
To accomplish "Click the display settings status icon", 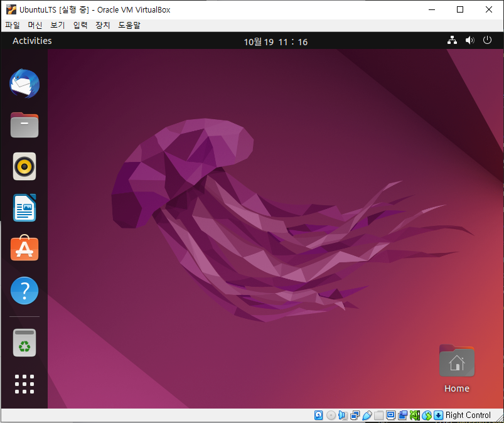I will coord(391,415).
